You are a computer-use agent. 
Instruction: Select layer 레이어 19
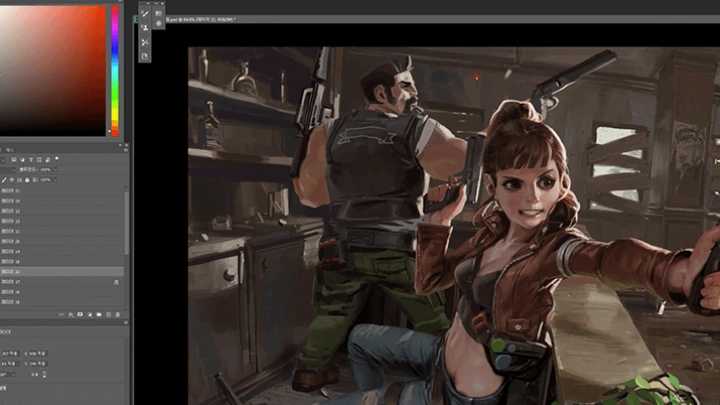pos(62,201)
